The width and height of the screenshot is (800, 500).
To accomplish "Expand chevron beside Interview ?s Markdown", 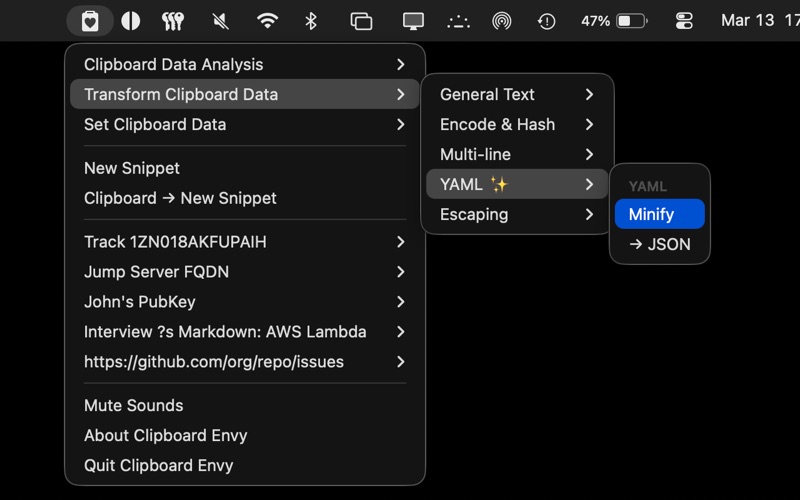I will click(401, 332).
